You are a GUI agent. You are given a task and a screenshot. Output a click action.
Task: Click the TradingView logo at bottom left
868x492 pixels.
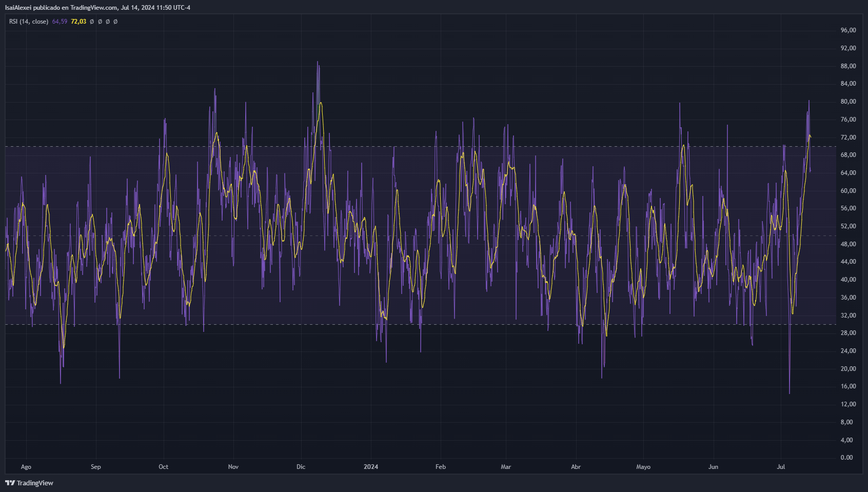29,483
